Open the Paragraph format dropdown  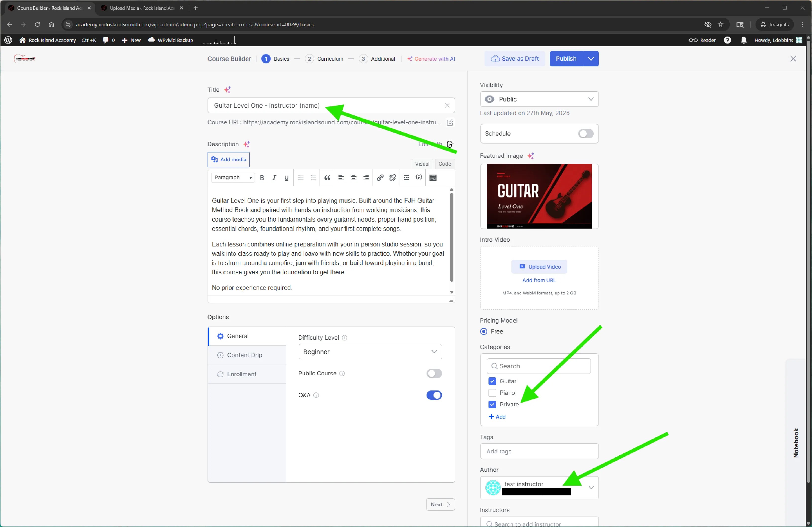[233, 178]
